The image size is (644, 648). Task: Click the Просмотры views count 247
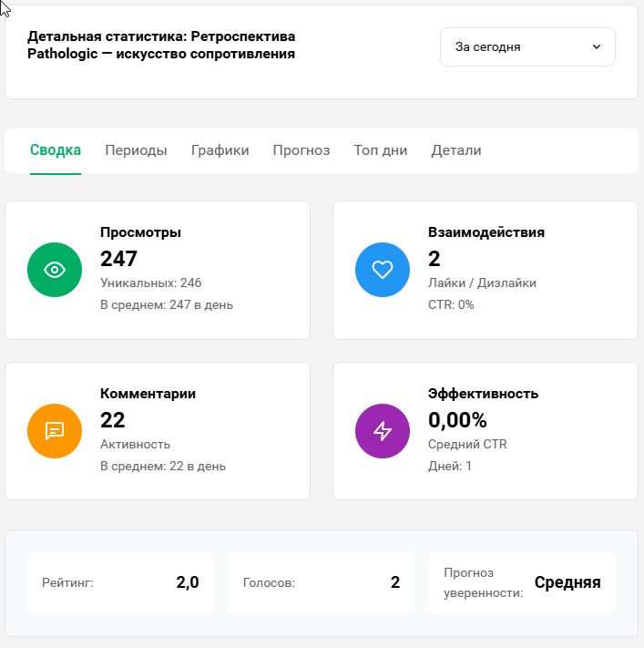click(118, 258)
